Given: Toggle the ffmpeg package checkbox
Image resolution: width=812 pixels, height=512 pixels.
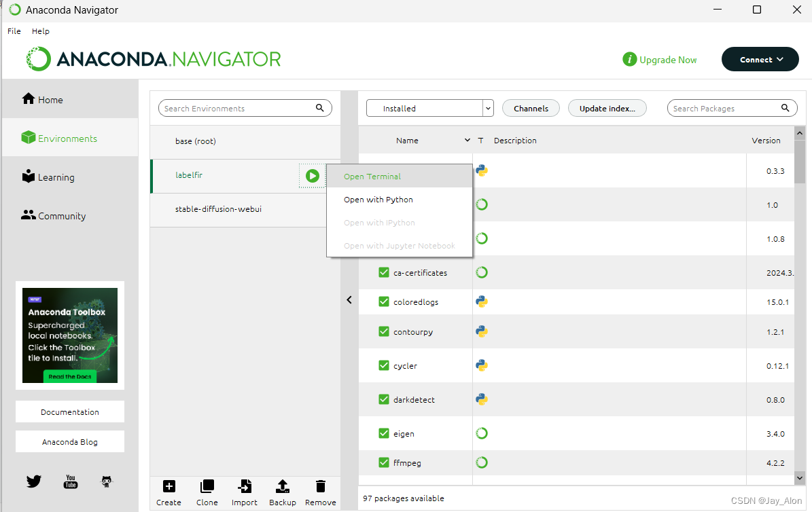Looking at the screenshot, I should click(384, 462).
